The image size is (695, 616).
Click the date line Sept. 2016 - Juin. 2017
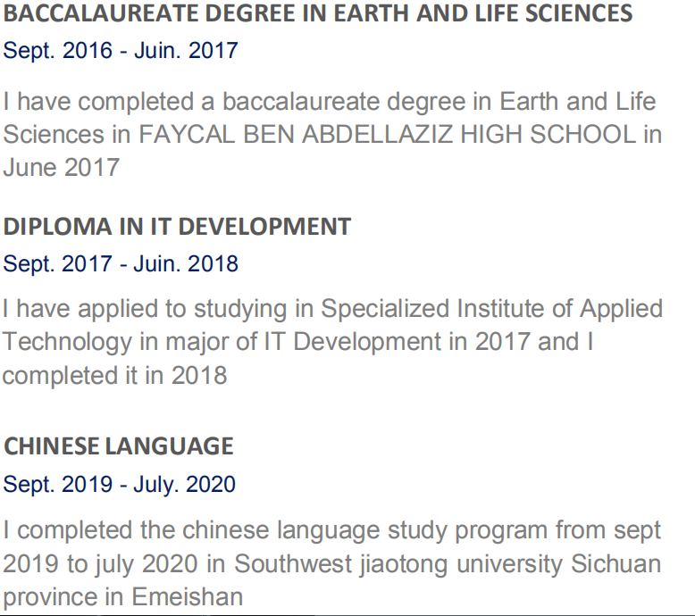[x=121, y=50]
